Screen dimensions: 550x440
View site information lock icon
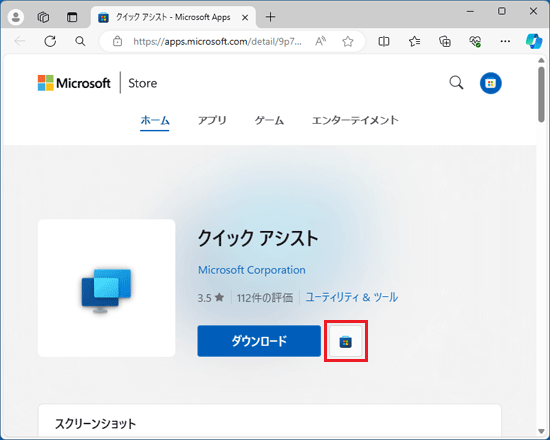(x=118, y=41)
